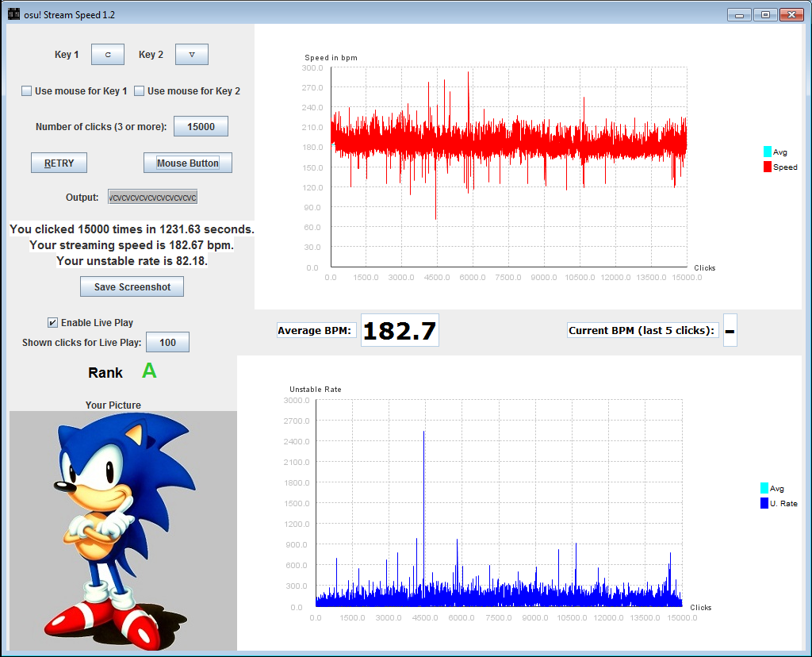Click the Output text field
812x657 pixels.
153,197
